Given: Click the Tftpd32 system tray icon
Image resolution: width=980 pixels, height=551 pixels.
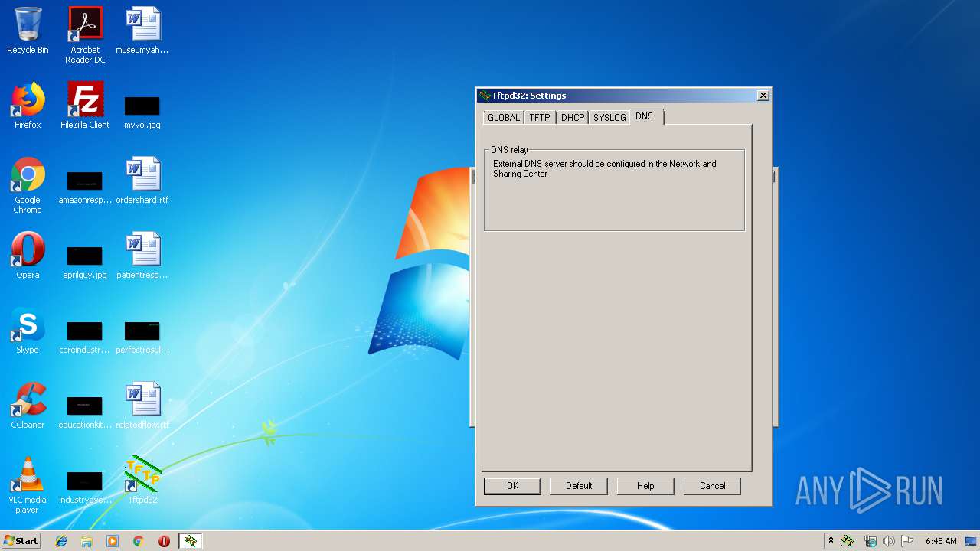Looking at the screenshot, I should coord(848,541).
